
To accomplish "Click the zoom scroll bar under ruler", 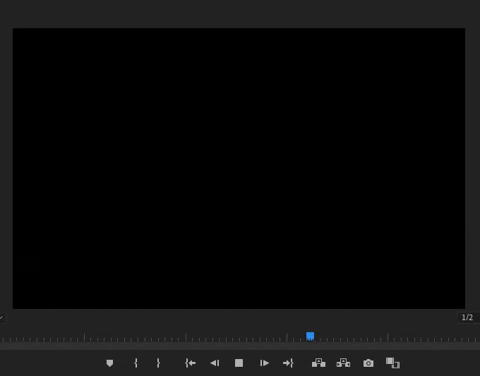I will coord(240,346).
